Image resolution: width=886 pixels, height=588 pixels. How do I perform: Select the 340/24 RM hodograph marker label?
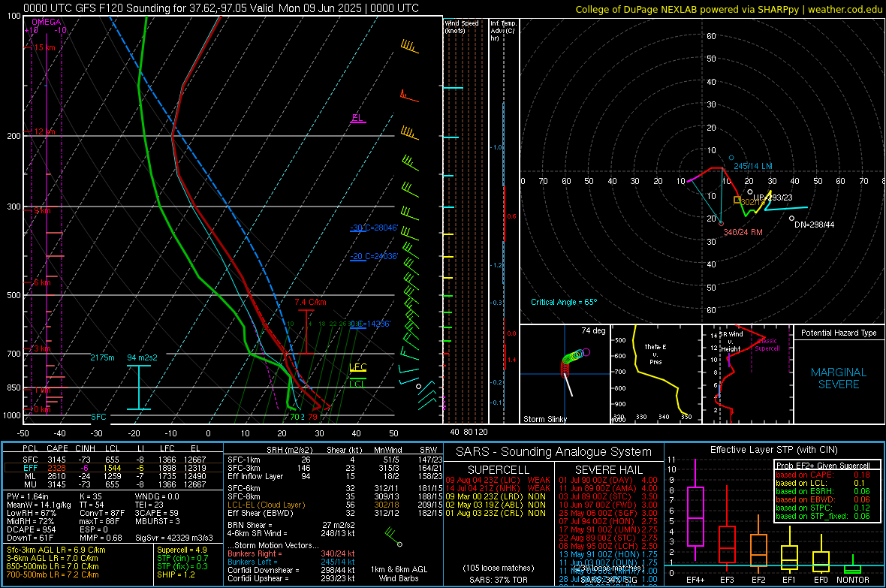click(743, 232)
